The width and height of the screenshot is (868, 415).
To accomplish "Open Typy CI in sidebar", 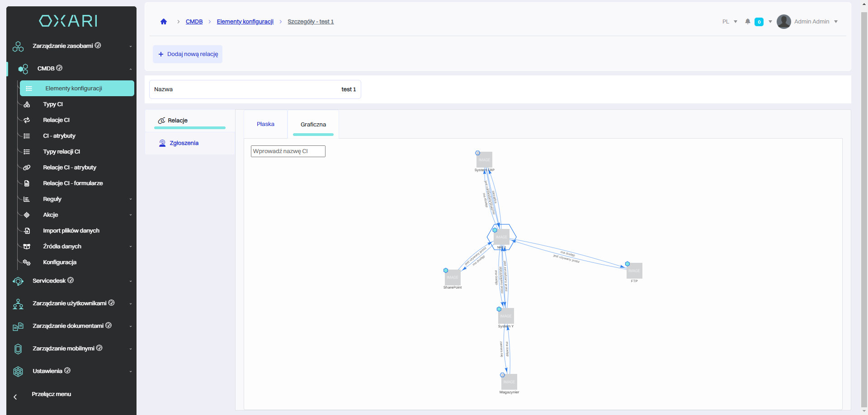I will pos(53,104).
